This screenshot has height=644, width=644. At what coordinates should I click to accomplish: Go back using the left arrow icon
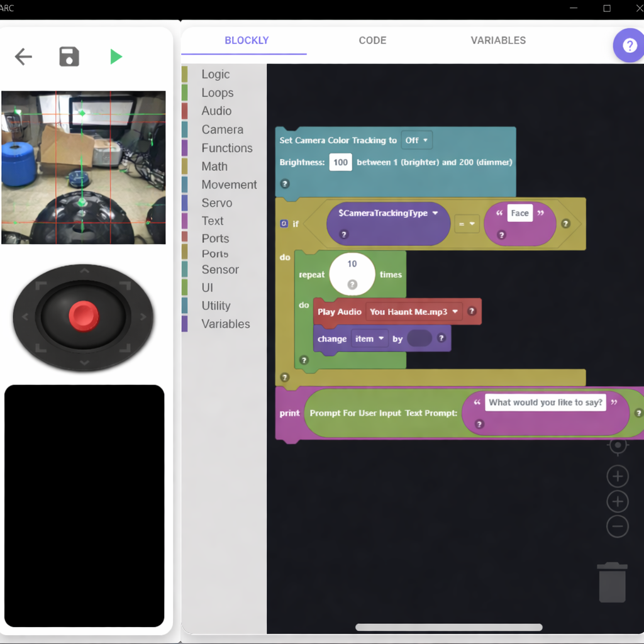click(x=23, y=57)
